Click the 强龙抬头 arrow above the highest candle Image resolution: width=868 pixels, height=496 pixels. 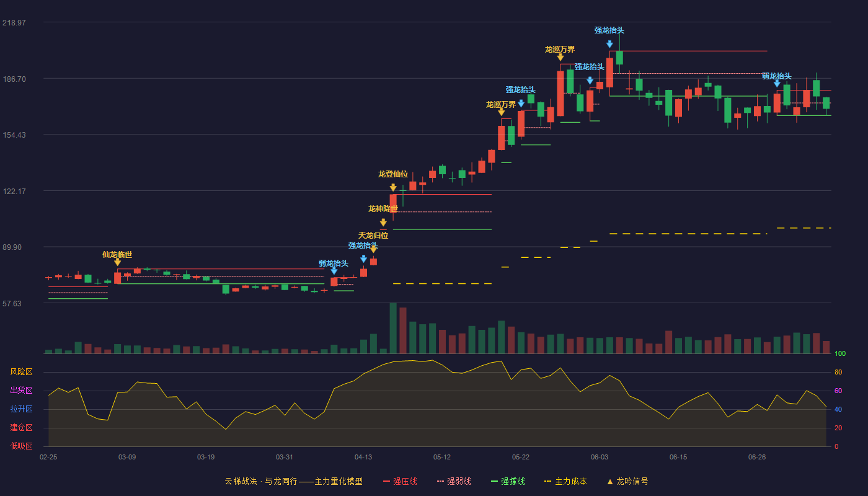[609, 44]
